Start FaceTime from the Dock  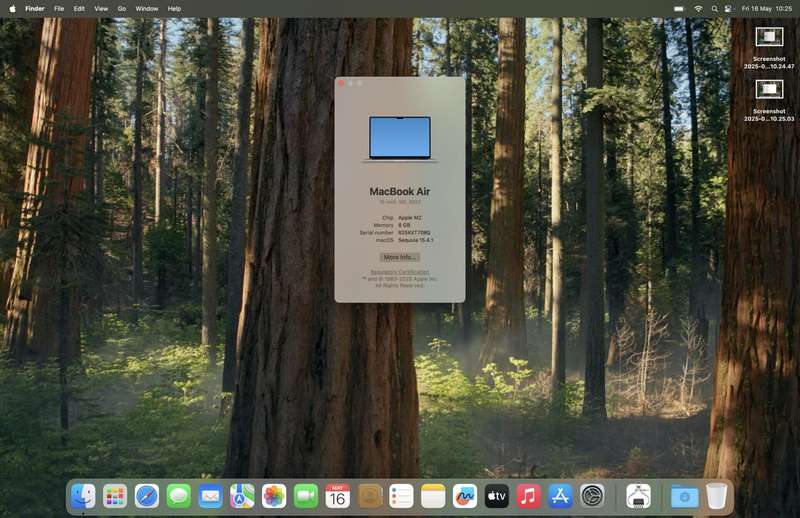coord(306,496)
